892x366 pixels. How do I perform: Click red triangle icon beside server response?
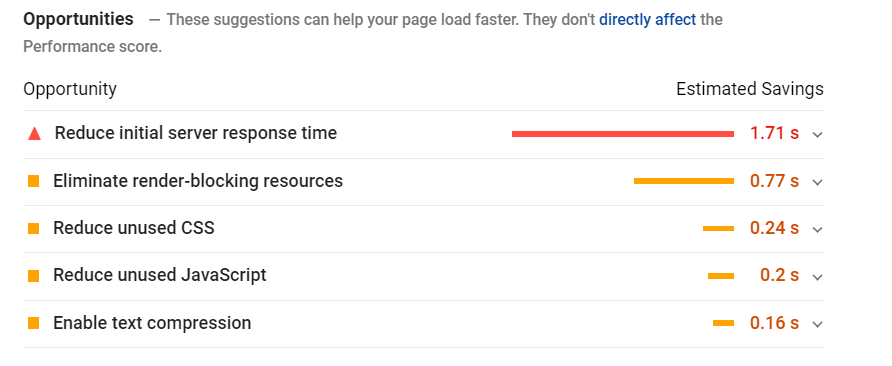(35, 134)
